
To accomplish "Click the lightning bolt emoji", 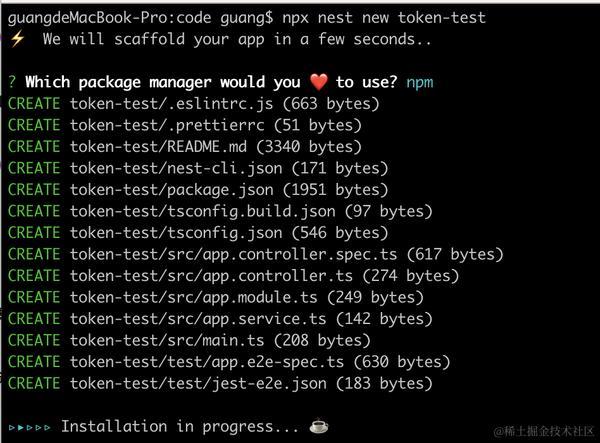I will 16,39.
